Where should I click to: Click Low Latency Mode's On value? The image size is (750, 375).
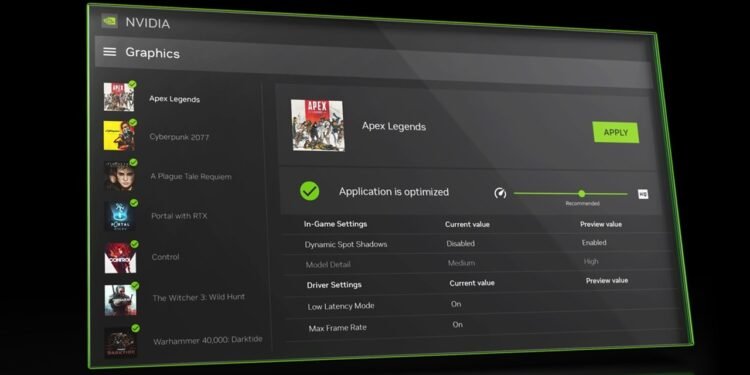(x=456, y=304)
